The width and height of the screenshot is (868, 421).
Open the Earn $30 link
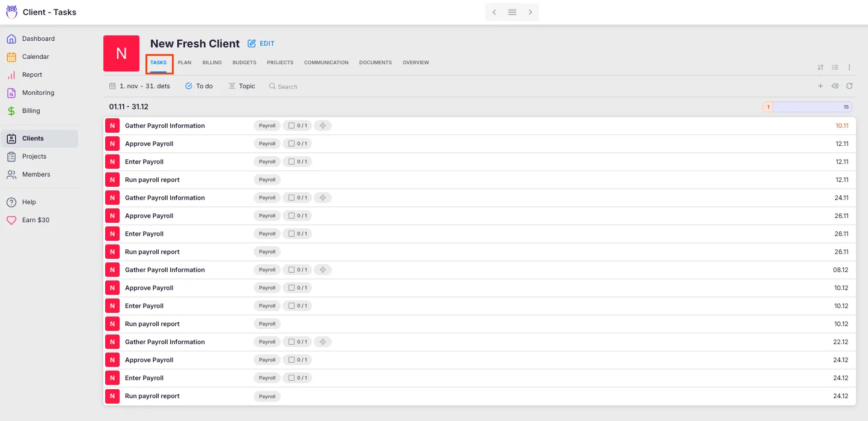35,220
